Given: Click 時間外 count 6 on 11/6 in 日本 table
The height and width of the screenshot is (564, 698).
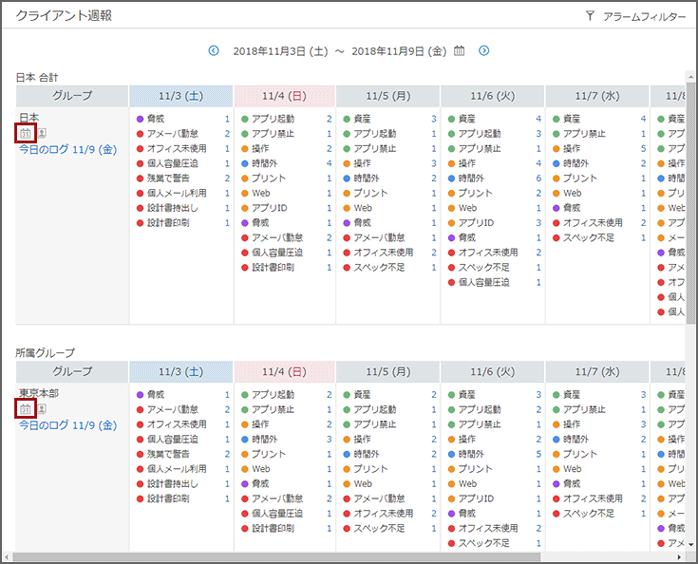Looking at the screenshot, I should click(539, 178).
